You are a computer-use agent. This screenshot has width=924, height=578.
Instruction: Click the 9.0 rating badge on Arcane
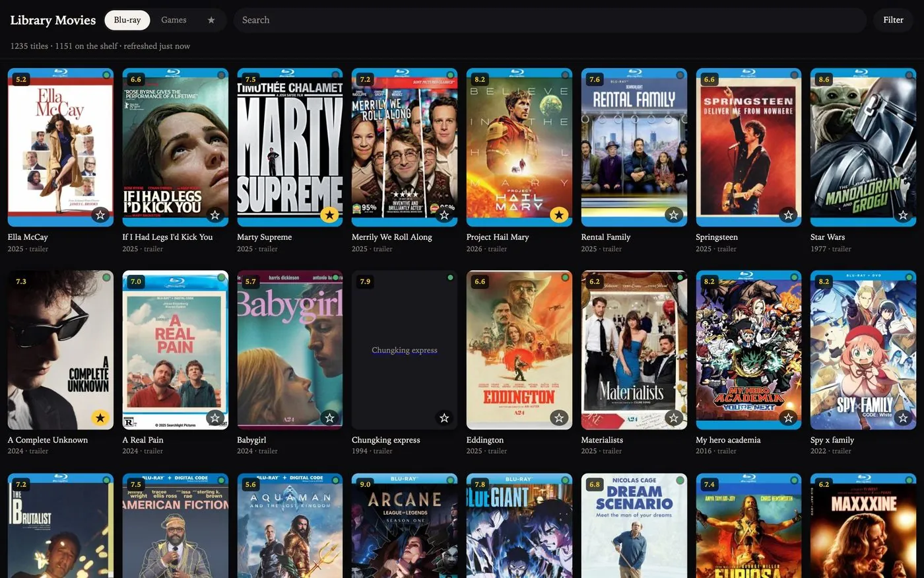coord(365,484)
